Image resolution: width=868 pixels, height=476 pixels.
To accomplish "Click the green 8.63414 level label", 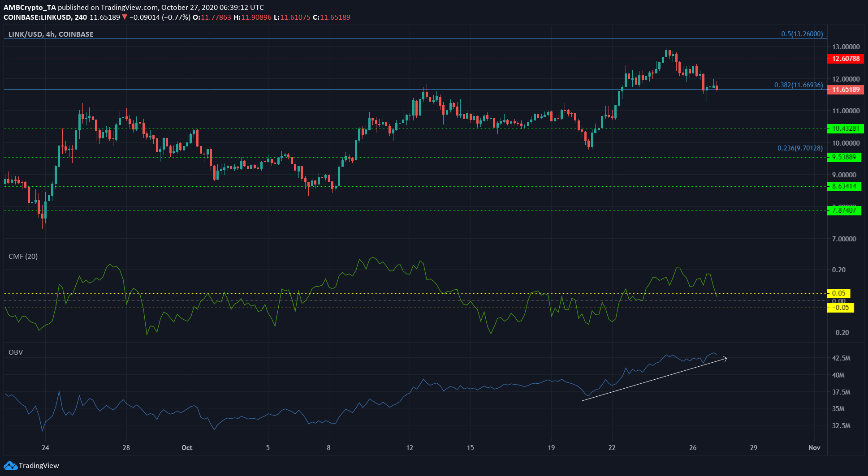I will 844,186.
